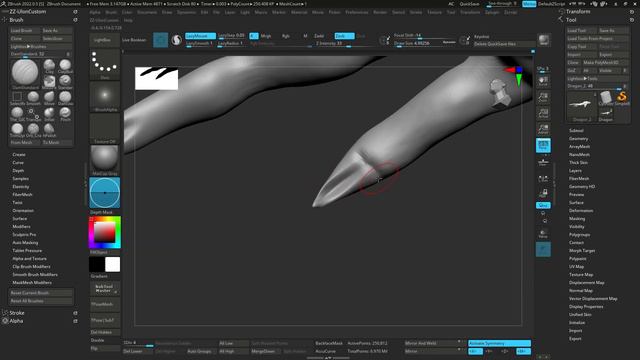Expand the Subtool section
This screenshot has width=640, height=360.
576,131
